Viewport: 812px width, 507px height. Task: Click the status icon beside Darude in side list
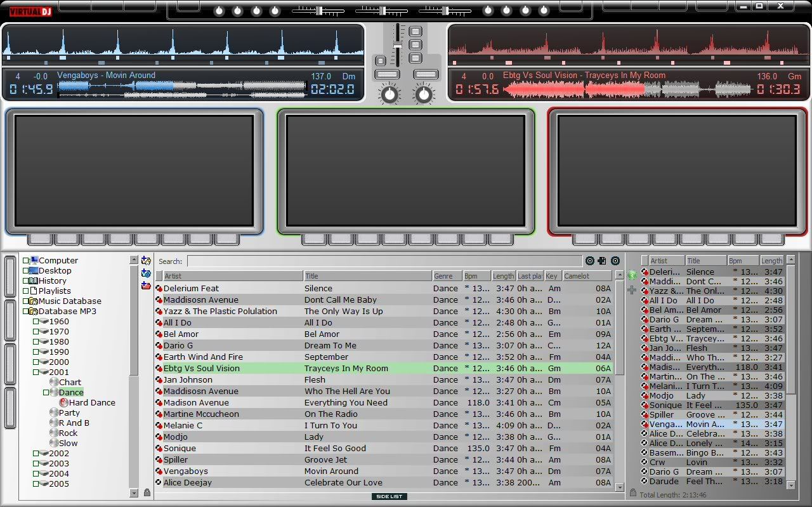tap(645, 481)
